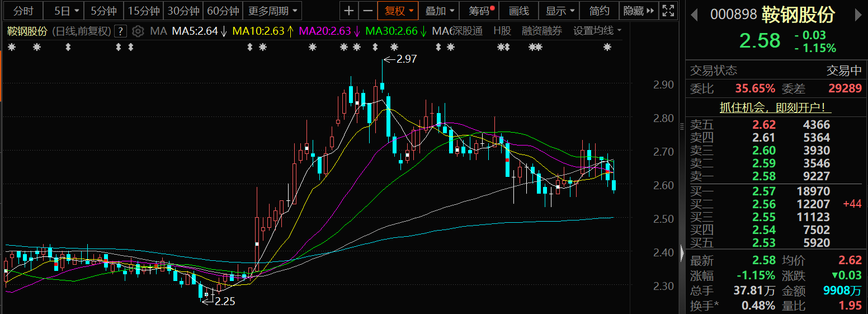
Task: Toggle the 简约 simple view mode
Action: coord(600,11)
